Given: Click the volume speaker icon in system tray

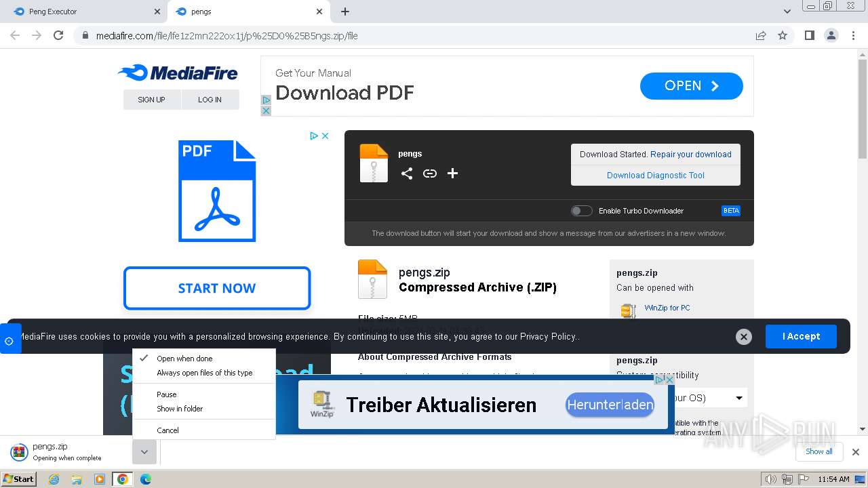Looking at the screenshot, I should [x=770, y=479].
